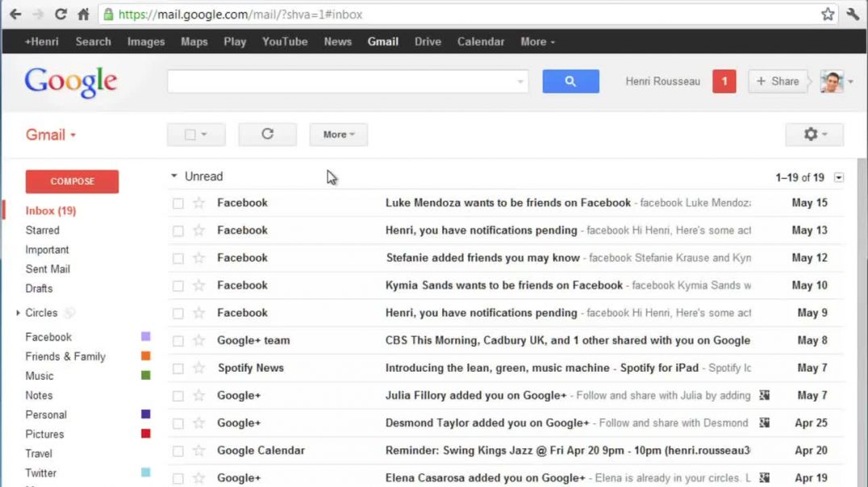The height and width of the screenshot is (487, 868).
Task: Click the browser back arrow
Action: tap(15, 15)
